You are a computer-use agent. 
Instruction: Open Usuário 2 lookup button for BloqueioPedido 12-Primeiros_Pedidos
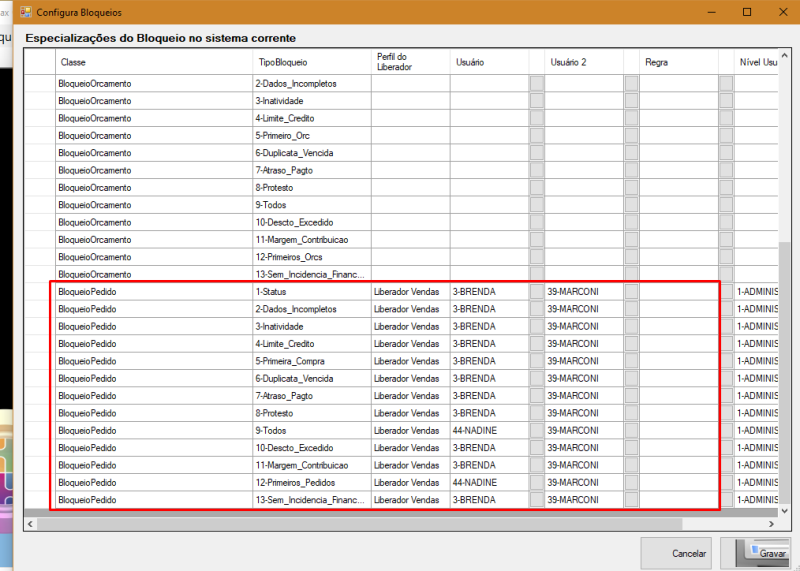point(632,483)
